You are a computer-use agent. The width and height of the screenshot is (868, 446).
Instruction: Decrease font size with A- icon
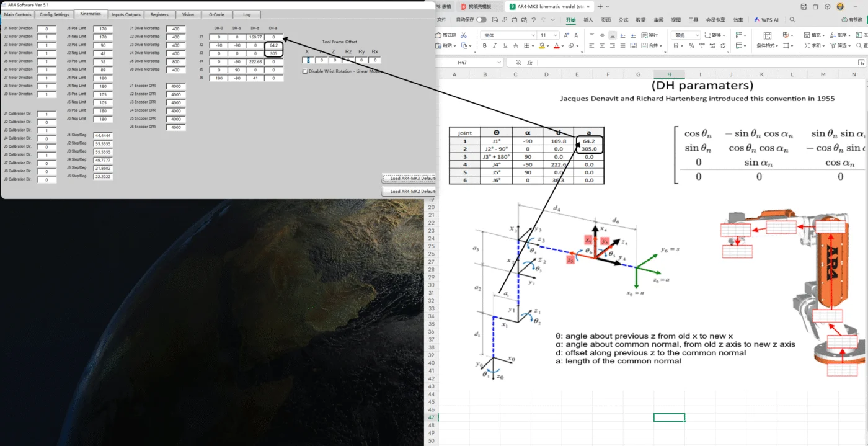[577, 35]
